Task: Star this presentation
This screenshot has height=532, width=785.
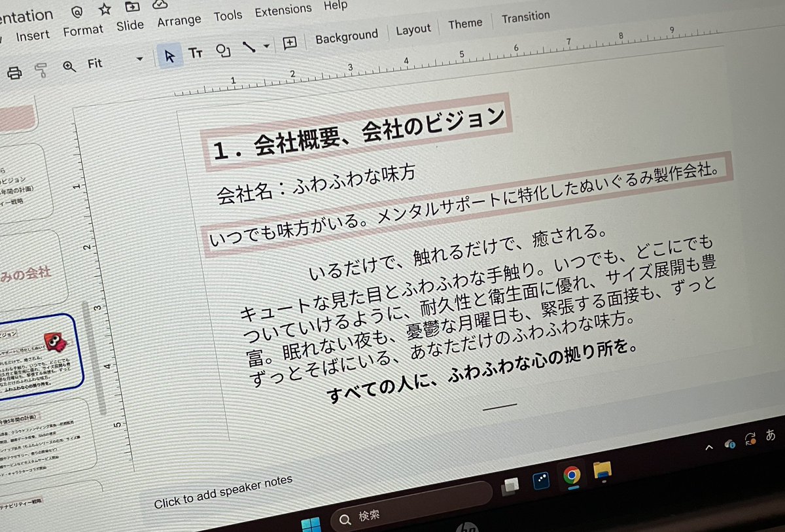Action: [104, 10]
